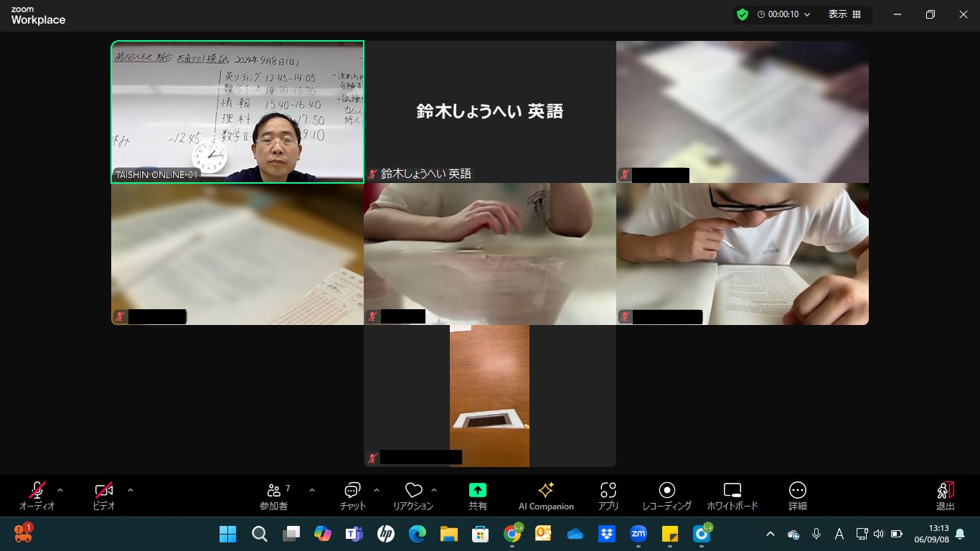The width and height of the screenshot is (980, 551).
Task: Open the チャット chat panel
Action: (352, 495)
